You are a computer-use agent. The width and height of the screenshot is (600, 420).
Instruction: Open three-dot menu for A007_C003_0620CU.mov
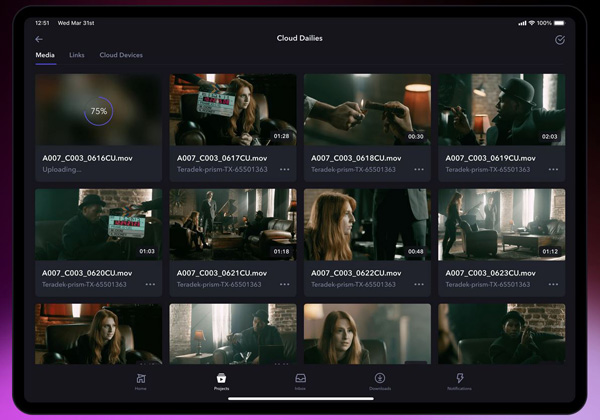(150, 284)
